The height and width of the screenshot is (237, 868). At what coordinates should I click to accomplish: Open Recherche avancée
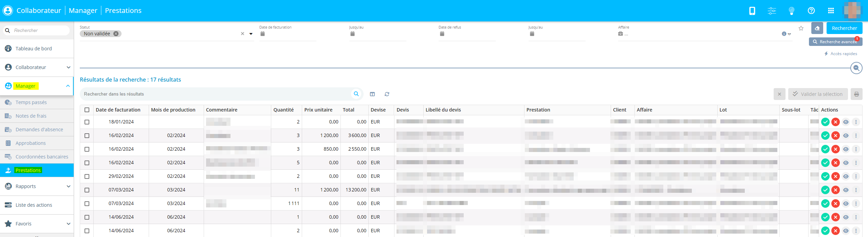point(835,42)
